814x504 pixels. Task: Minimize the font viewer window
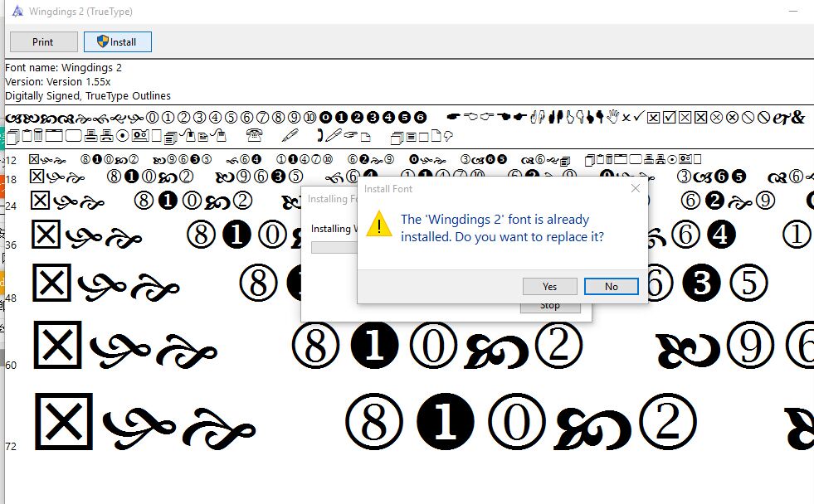point(792,11)
